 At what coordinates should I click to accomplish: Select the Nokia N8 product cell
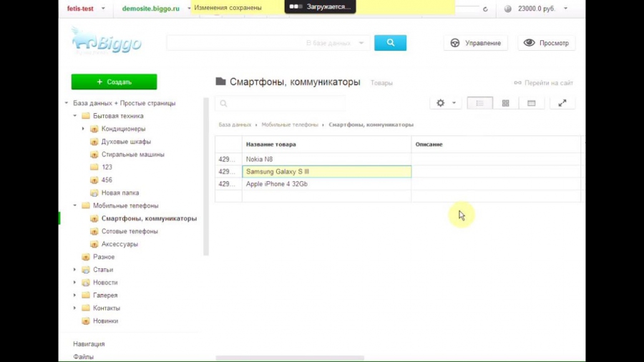pos(326,160)
